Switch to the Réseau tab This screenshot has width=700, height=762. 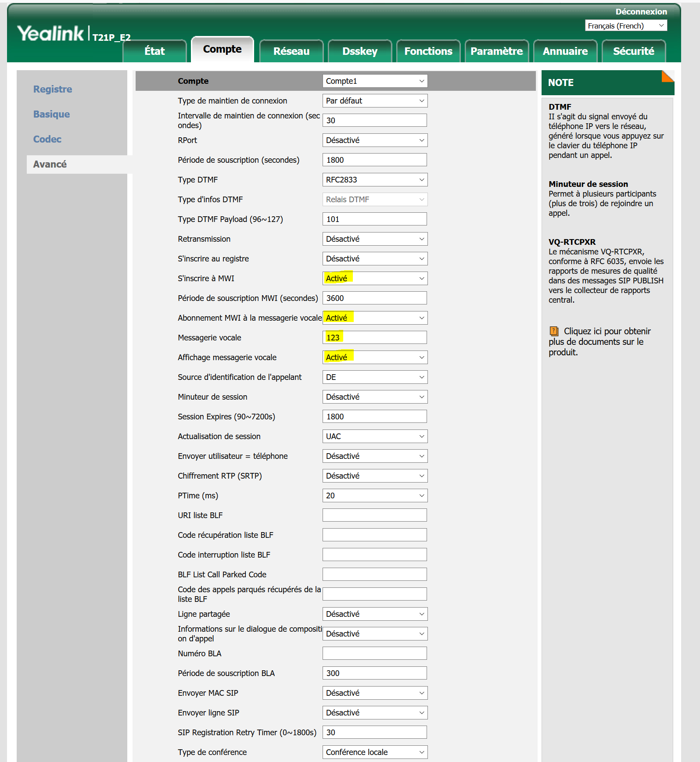[291, 51]
